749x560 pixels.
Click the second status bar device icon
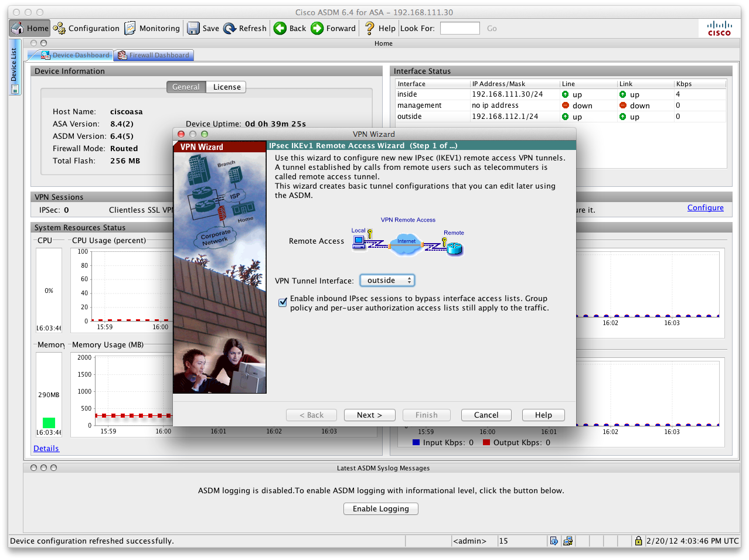pyautogui.click(x=568, y=541)
